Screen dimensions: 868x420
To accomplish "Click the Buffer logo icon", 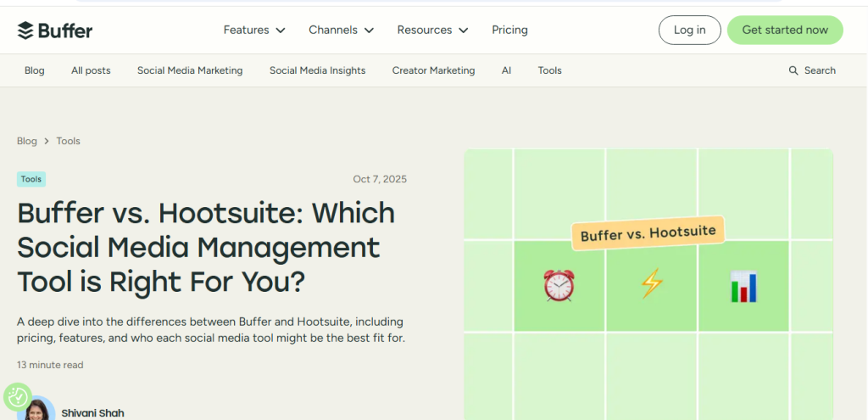I will click(25, 31).
